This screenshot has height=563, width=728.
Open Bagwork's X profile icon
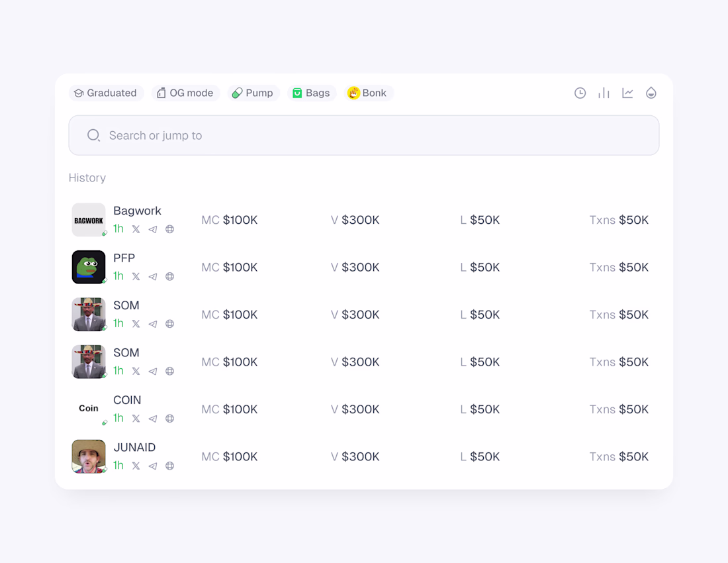tap(136, 229)
